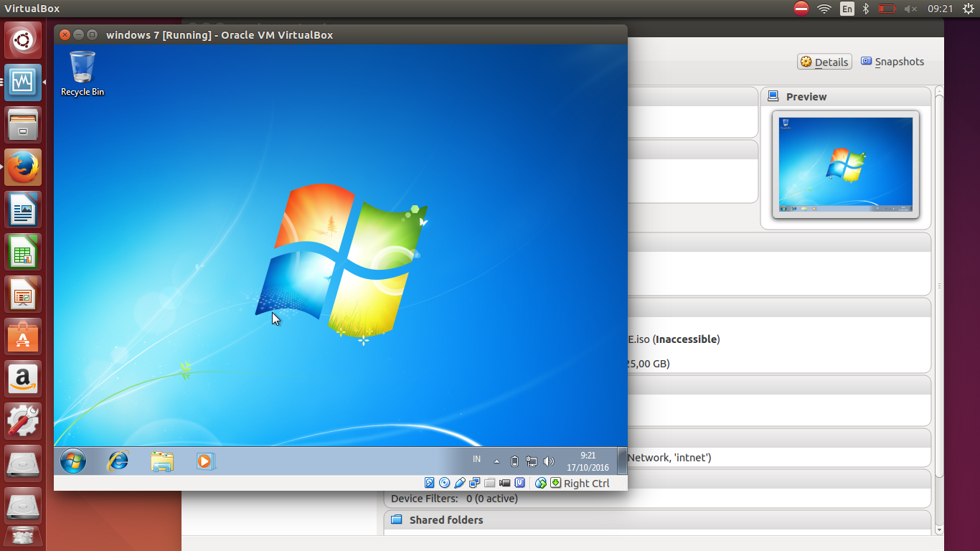Click the keyboard capture arrow indicator
The width and height of the screenshot is (980, 551).
pos(555,483)
